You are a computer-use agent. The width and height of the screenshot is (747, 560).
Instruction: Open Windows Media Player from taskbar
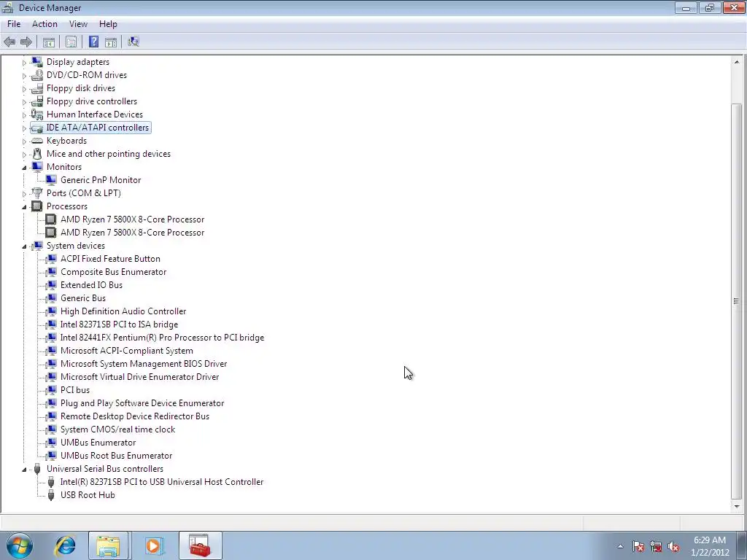click(153, 545)
